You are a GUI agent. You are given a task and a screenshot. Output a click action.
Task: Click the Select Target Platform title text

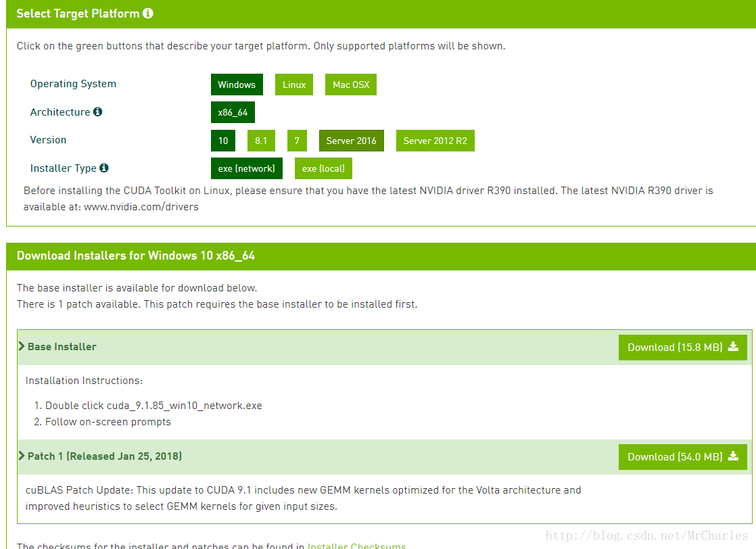pos(78,14)
